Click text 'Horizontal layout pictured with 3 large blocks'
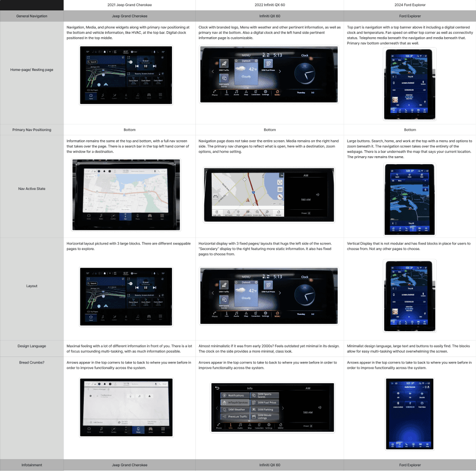The height and width of the screenshot is (471, 476). (104, 243)
